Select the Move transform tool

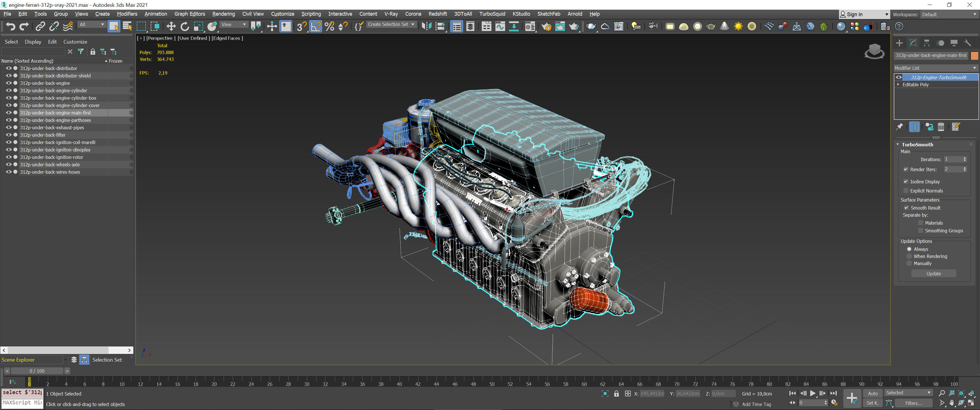(x=171, y=26)
